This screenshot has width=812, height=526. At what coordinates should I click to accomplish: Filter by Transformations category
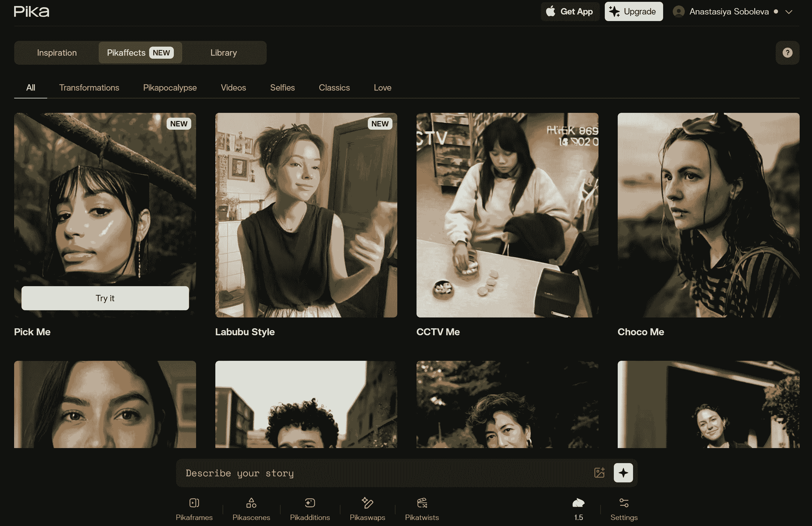(x=89, y=88)
